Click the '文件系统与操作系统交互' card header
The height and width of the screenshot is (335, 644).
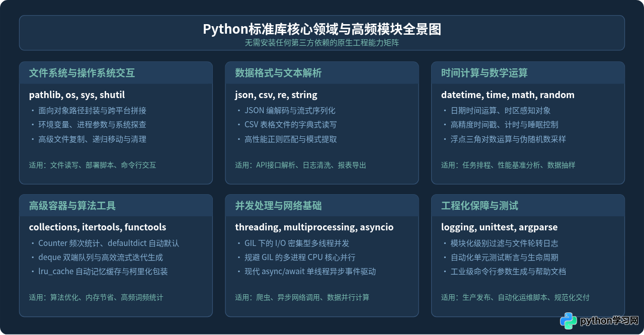coord(116,73)
